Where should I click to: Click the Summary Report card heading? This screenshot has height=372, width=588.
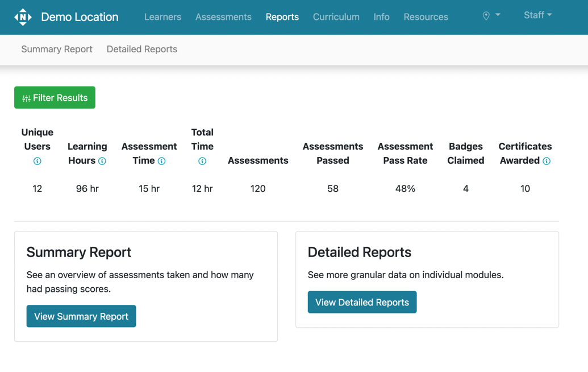pyautogui.click(x=79, y=252)
